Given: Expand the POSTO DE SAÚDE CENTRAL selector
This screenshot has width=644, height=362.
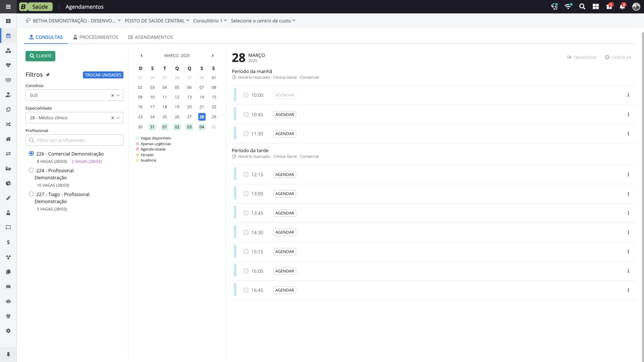Looking at the screenshot, I should (x=157, y=21).
